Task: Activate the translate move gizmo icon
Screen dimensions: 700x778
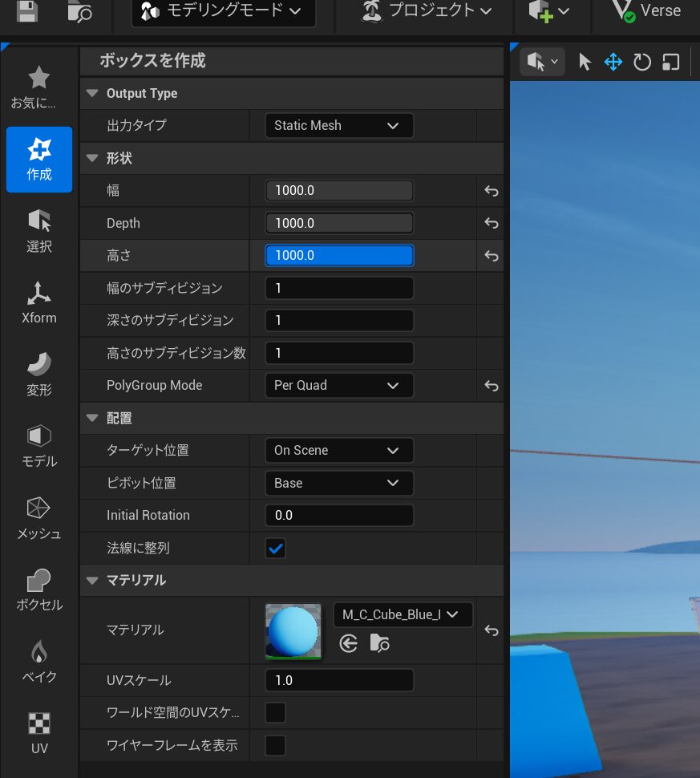Action: pos(613,62)
